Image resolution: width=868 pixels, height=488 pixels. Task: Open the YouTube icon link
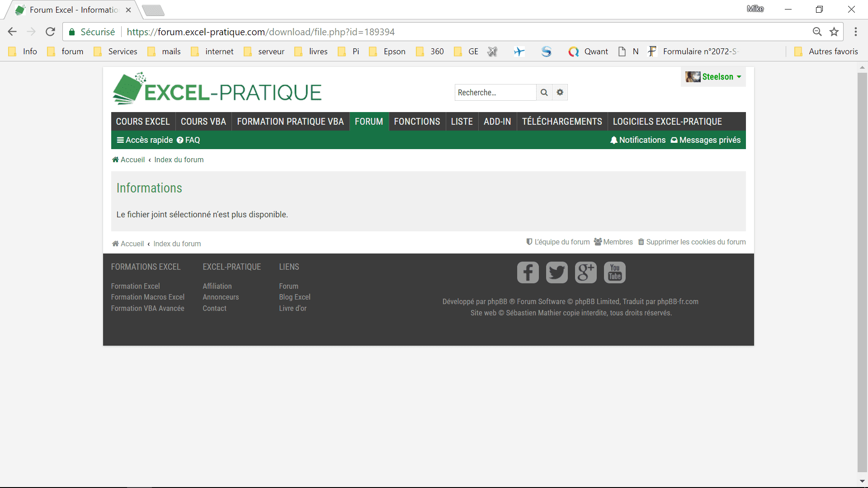(614, 272)
